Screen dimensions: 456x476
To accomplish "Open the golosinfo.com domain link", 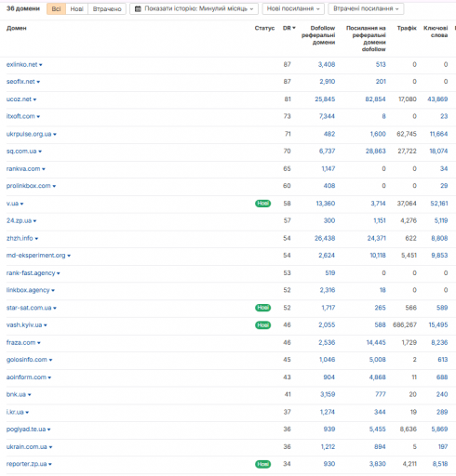I will pos(27,360).
